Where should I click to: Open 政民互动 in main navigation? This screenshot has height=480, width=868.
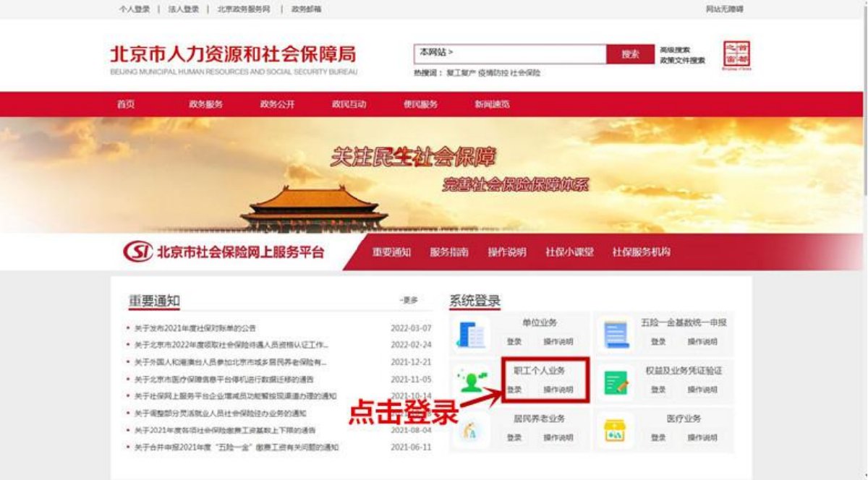point(349,104)
